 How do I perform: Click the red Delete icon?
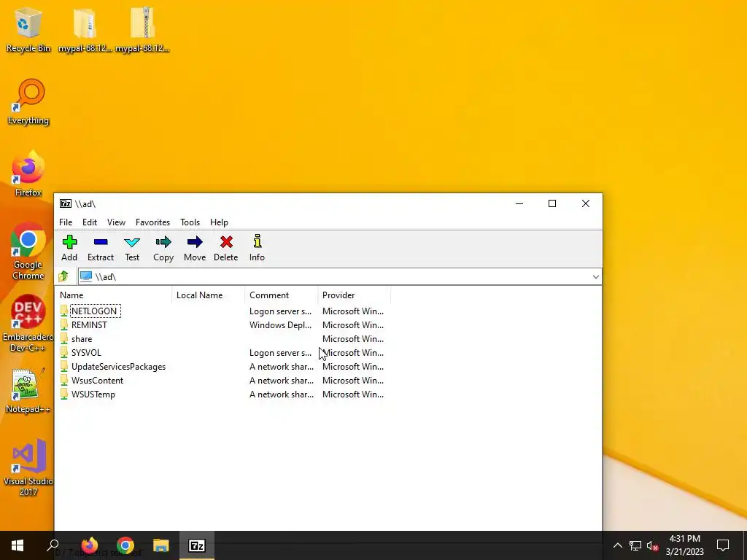click(x=226, y=248)
